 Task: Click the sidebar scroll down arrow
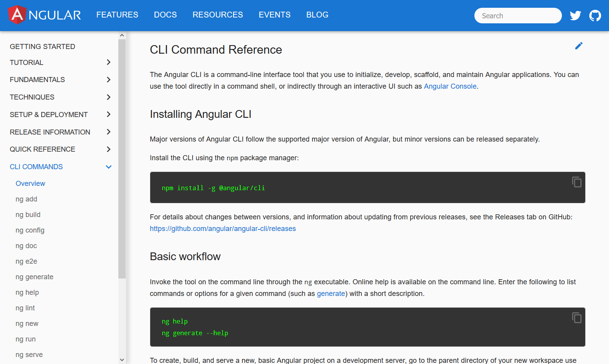click(x=122, y=360)
